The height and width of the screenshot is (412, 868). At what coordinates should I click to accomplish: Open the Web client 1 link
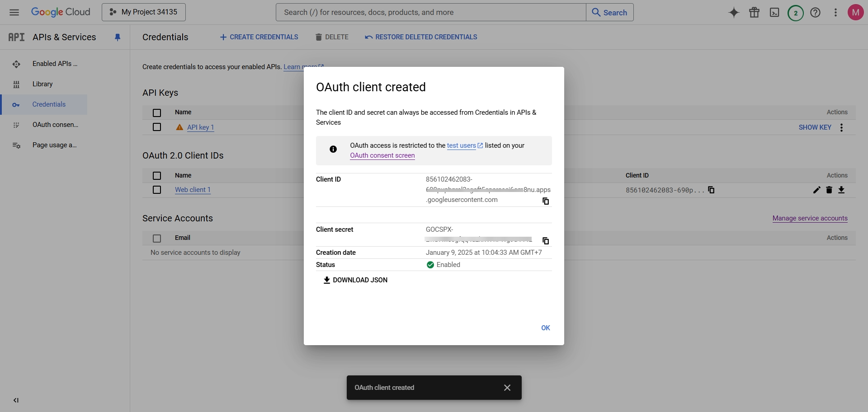coord(193,190)
